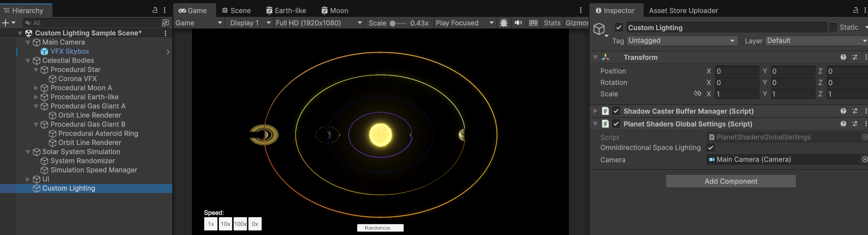The image size is (868, 235).
Task: Open the Transform component help icon
Action: click(843, 57)
